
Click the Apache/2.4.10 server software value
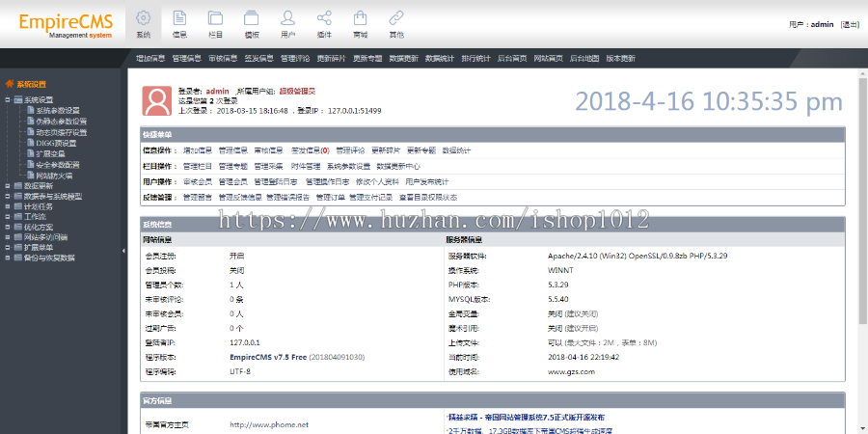coord(637,257)
